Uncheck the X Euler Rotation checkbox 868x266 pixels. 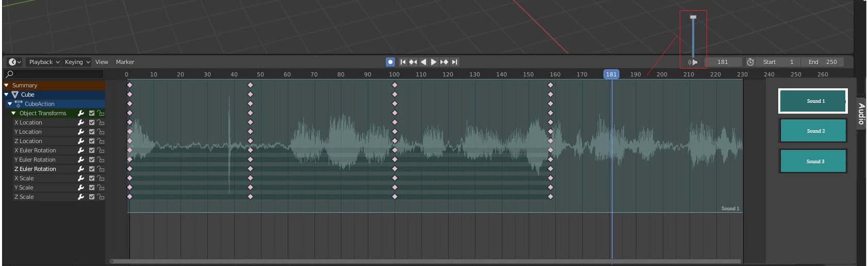click(x=92, y=150)
